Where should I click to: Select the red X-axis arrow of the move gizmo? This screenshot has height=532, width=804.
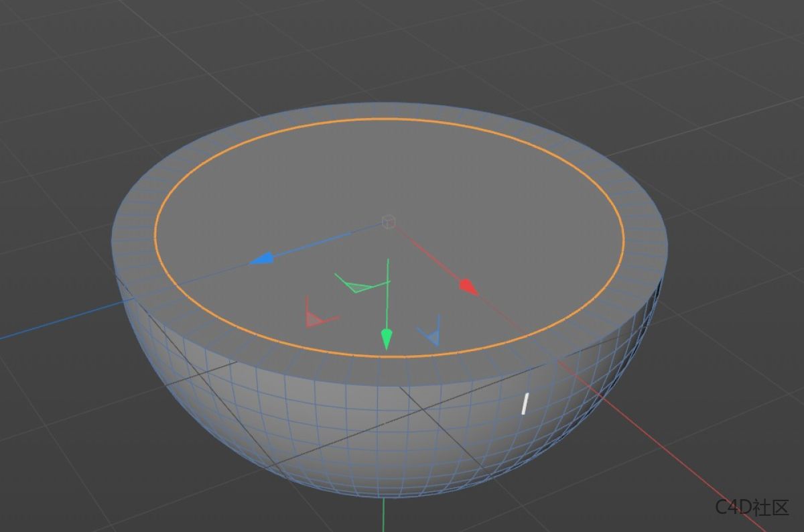coord(467,286)
